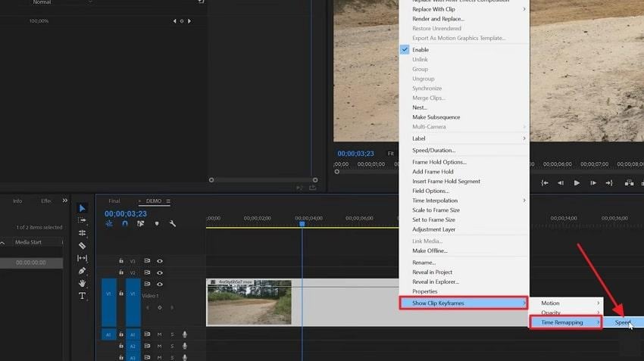Screen dimensions: 644x361
Task: Open Time Remapping submenu
Action: (x=566, y=322)
